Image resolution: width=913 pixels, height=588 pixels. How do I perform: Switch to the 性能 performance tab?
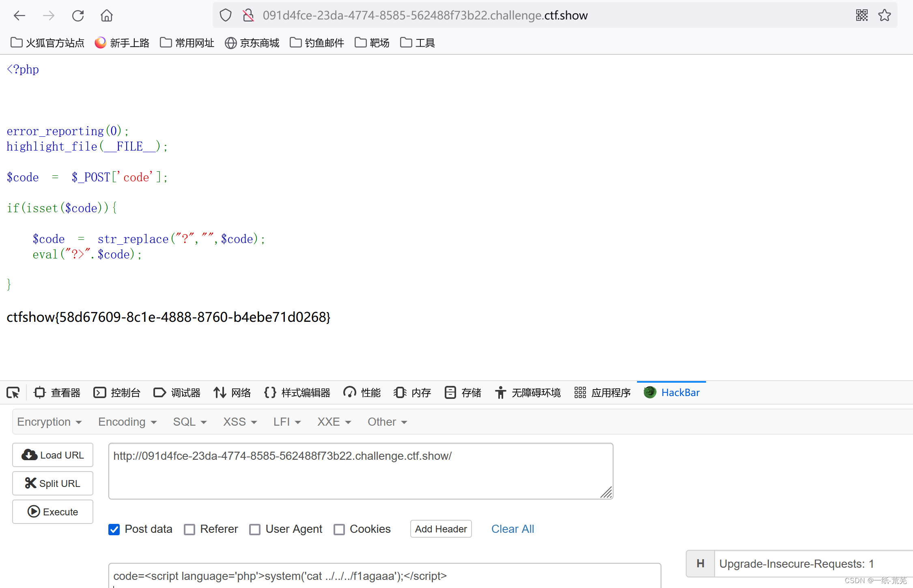362,393
